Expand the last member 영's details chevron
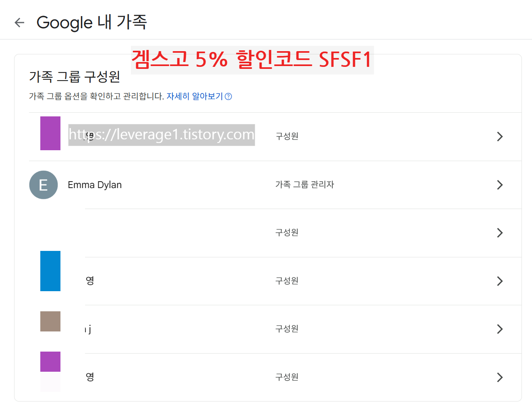 [500, 377]
